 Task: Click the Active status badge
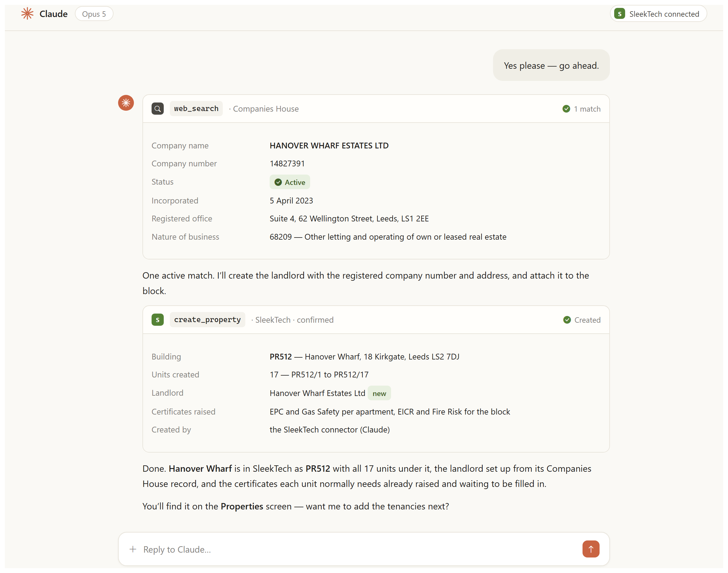pos(290,182)
